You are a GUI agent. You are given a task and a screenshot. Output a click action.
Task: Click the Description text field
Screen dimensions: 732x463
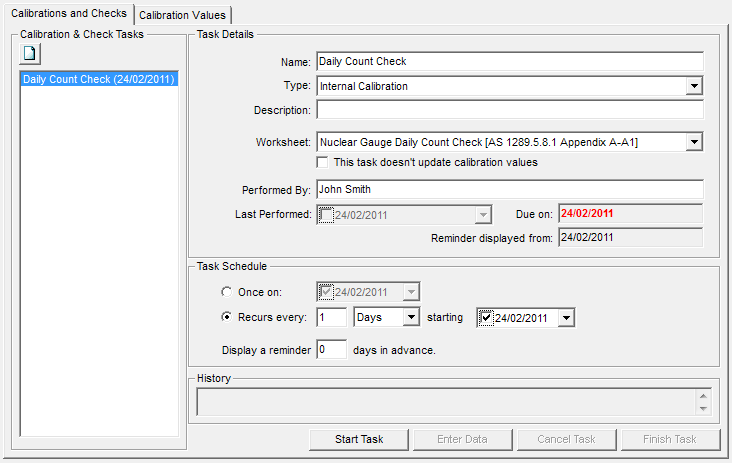(509, 110)
